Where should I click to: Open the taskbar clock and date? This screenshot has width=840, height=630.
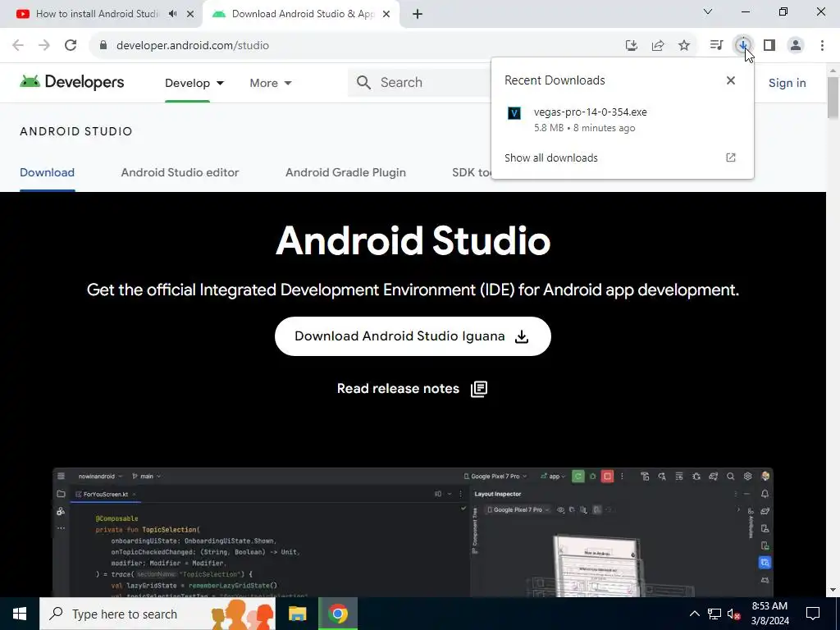pos(769,614)
